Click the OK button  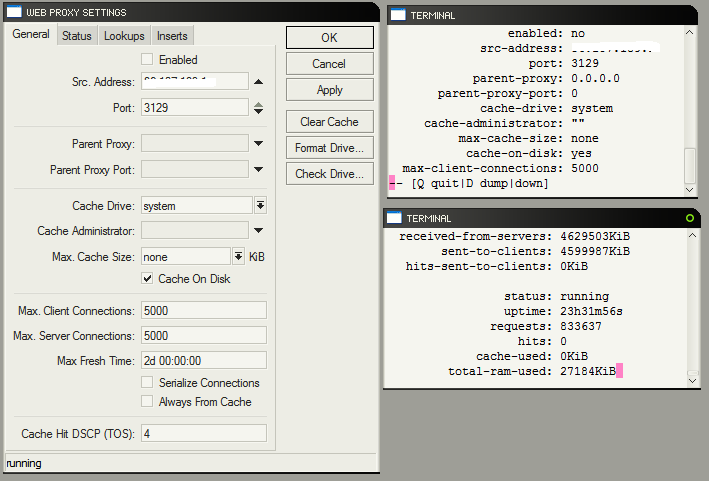tap(330, 38)
